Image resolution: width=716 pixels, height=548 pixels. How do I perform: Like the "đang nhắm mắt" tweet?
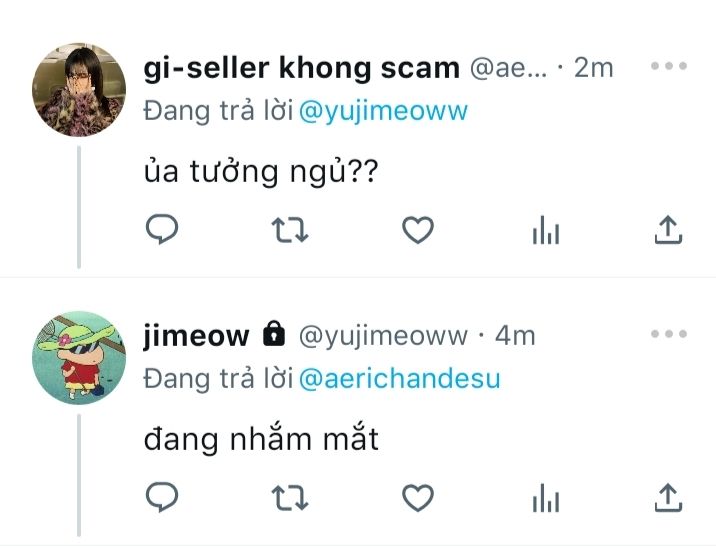click(x=418, y=497)
